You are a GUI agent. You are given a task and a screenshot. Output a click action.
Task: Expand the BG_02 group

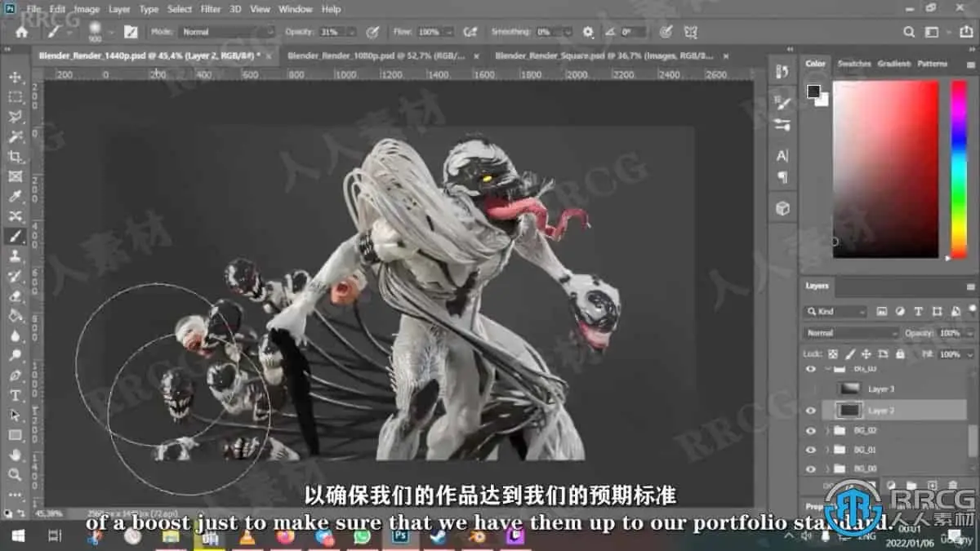point(828,430)
